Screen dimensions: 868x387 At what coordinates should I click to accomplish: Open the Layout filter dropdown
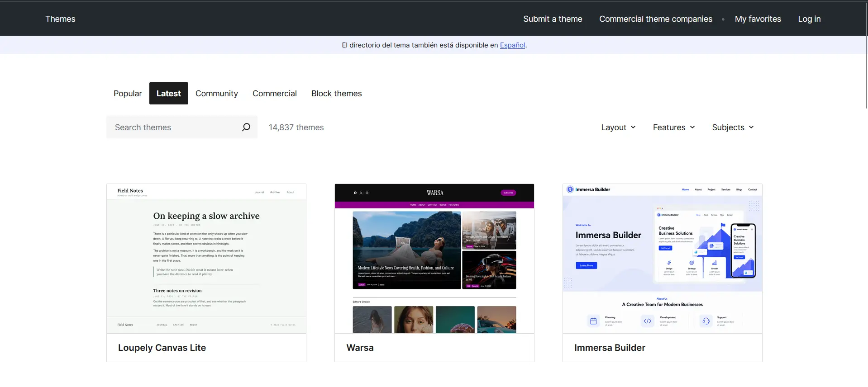(x=618, y=127)
